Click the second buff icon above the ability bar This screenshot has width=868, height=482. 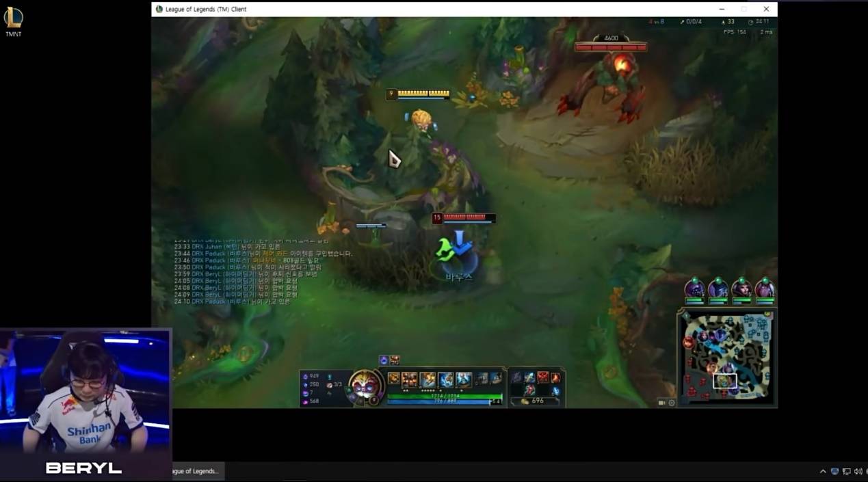pos(395,360)
